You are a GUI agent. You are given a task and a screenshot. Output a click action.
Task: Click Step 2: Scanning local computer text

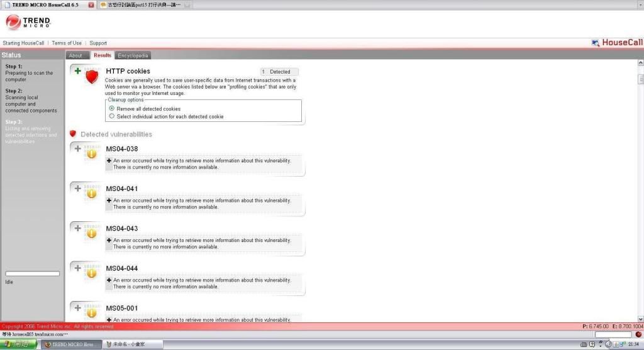pyautogui.click(x=31, y=101)
